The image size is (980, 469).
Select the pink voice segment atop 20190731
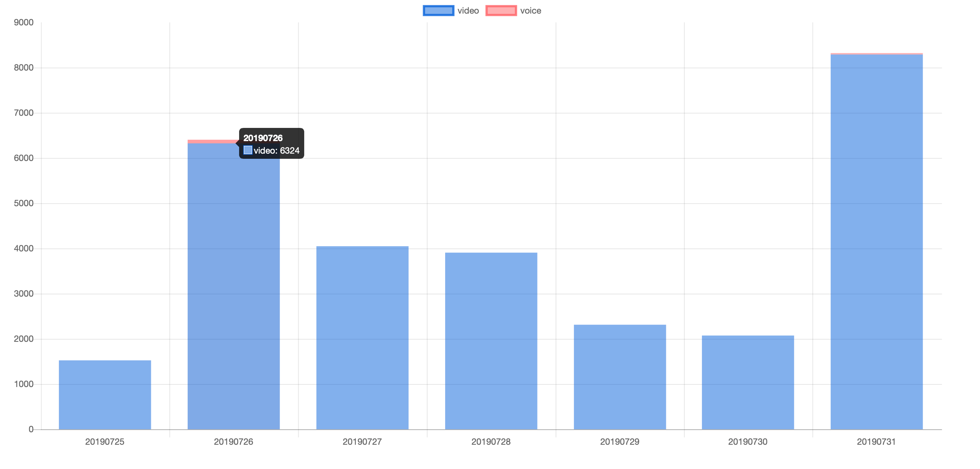[877, 54]
